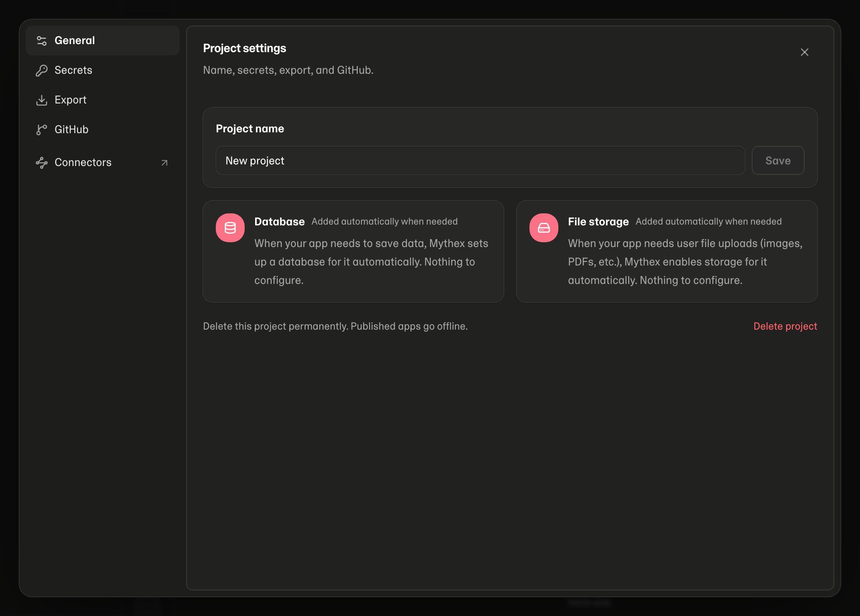Click the Connectors external-link arrow icon
This screenshot has height=616, width=860.
164,162
